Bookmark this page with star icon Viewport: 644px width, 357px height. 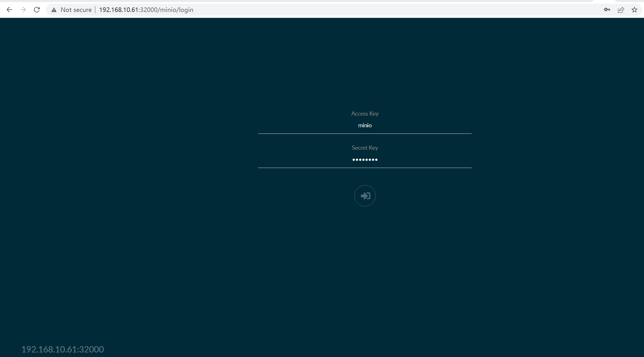(634, 10)
